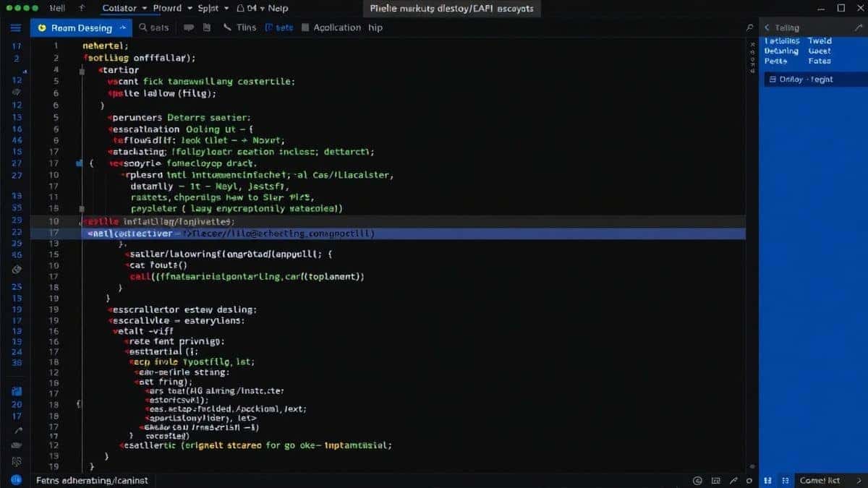Select the 'Phelie markuts dlestoy' title tab

click(452, 9)
